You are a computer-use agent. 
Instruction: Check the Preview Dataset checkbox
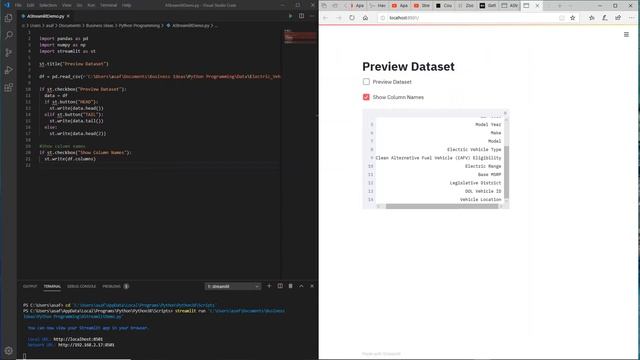click(366, 82)
